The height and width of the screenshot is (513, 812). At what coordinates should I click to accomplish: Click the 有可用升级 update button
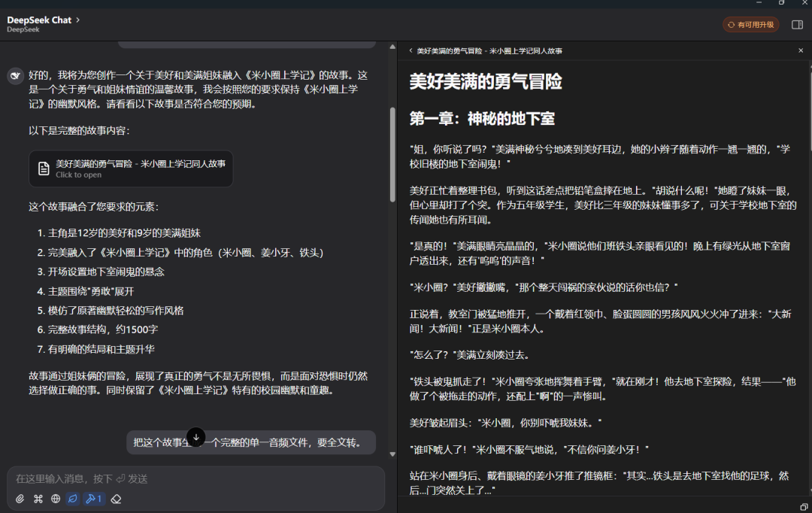(751, 24)
